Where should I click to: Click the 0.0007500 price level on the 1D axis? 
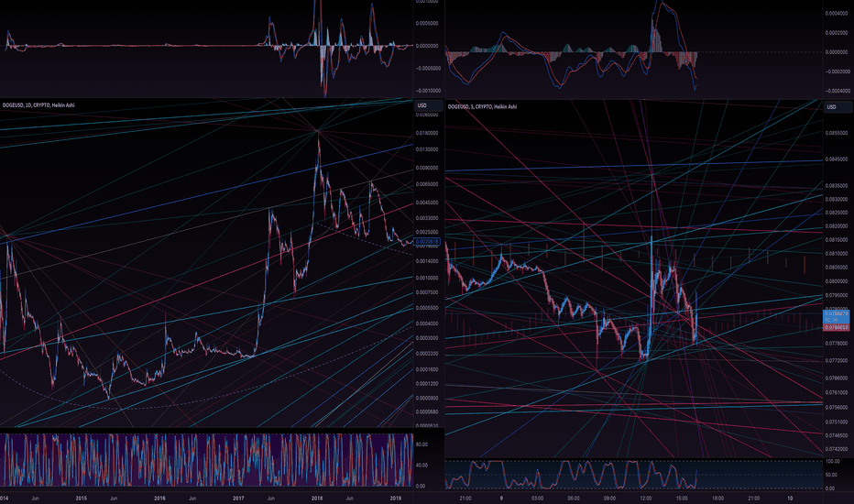pyautogui.click(x=426, y=292)
